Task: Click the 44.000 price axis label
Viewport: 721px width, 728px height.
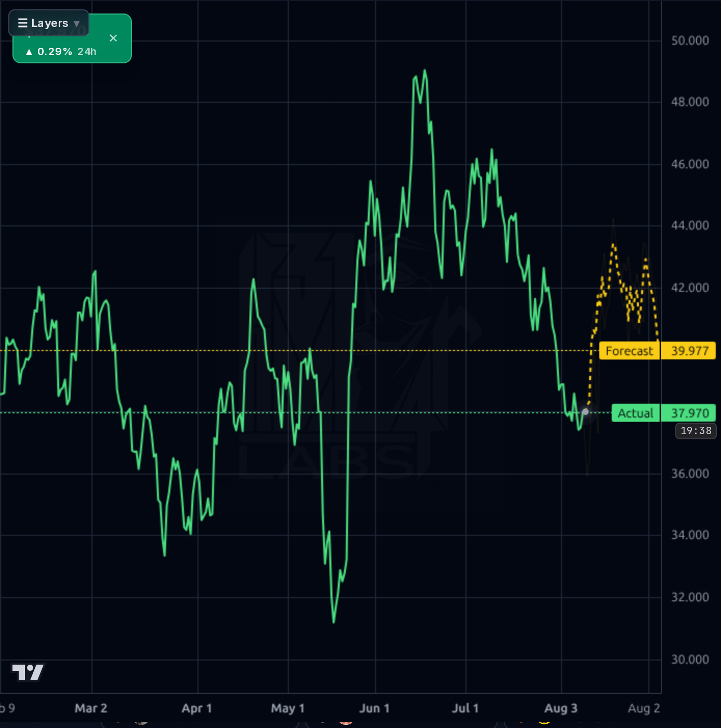Action: [x=690, y=225]
